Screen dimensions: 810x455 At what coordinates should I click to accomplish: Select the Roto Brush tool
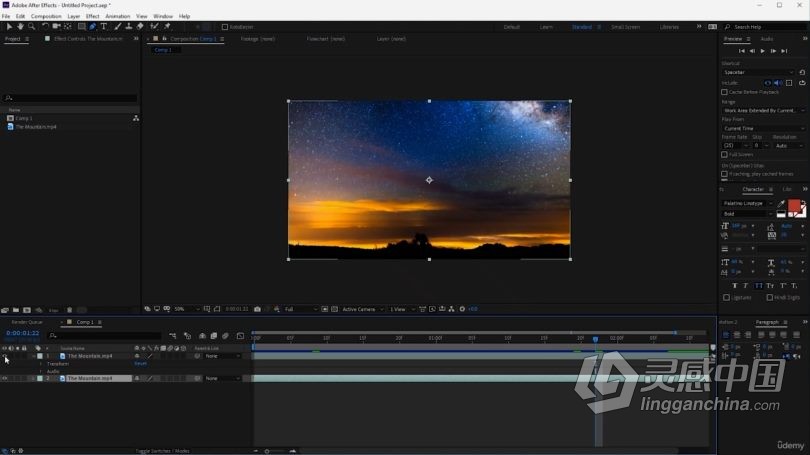pos(154,26)
